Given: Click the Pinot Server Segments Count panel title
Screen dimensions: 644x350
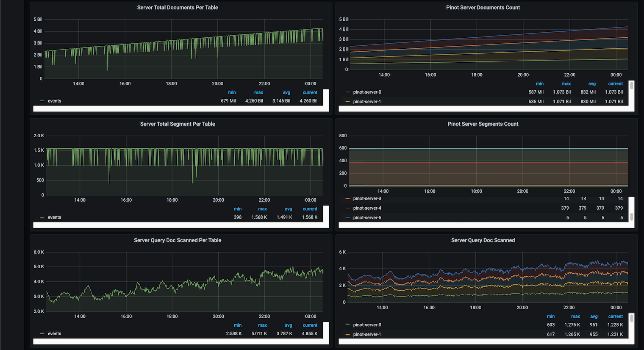Looking at the screenshot, I should point(483,124).
